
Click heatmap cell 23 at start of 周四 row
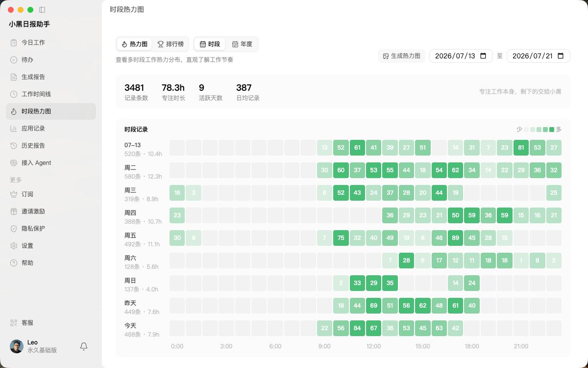click(177, 215)
